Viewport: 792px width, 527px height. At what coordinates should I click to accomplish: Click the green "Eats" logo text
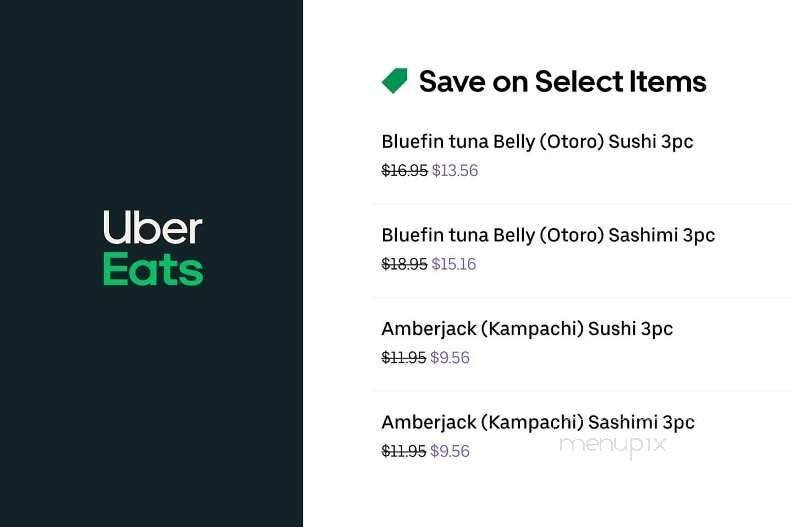coord(153,270)
